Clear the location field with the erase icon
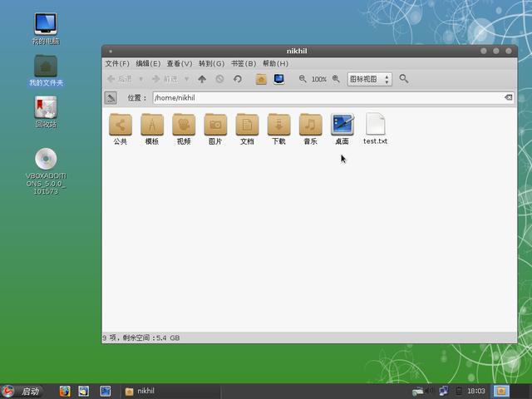Viewport: 532px width, 399px height. pos(509,98)
